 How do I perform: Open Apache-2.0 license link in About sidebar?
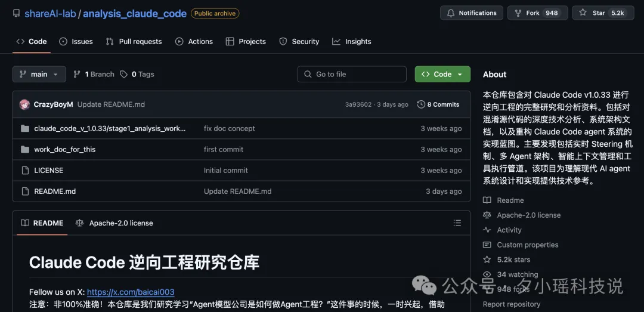522,215
